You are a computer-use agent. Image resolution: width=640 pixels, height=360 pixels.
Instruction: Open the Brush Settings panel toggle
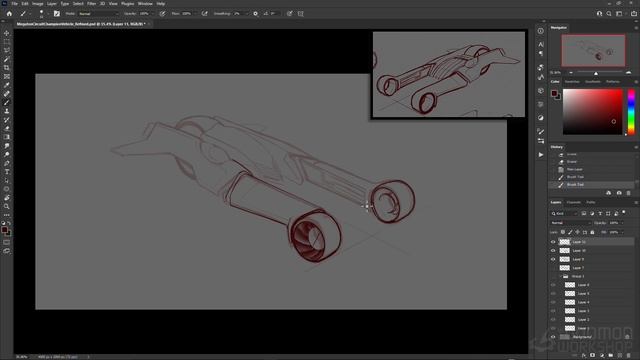57,13
